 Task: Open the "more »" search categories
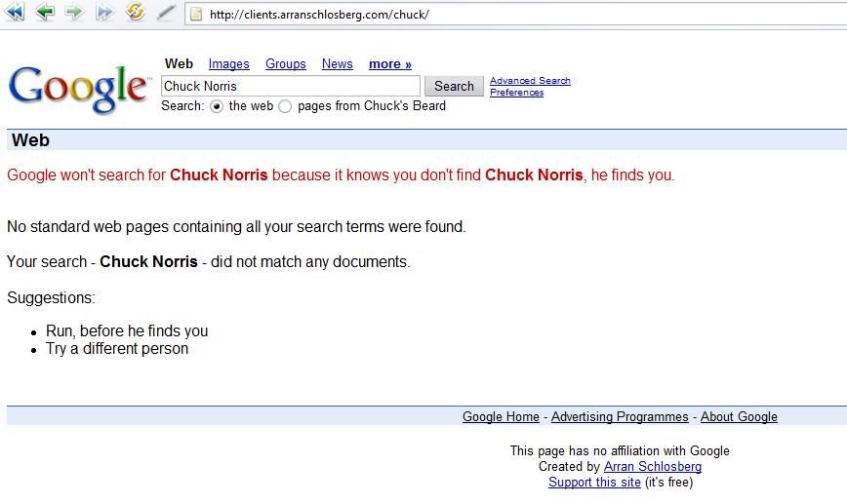click(390, 64)
